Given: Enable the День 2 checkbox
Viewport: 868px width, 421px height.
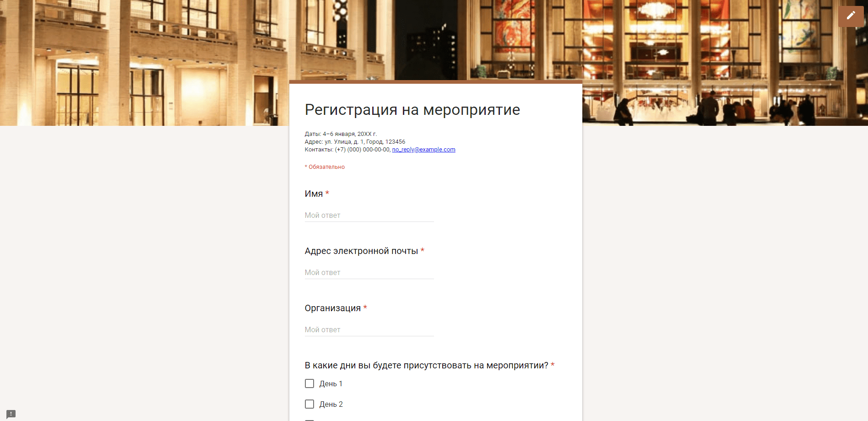Looking at the screenshot, I should point(309,404).
